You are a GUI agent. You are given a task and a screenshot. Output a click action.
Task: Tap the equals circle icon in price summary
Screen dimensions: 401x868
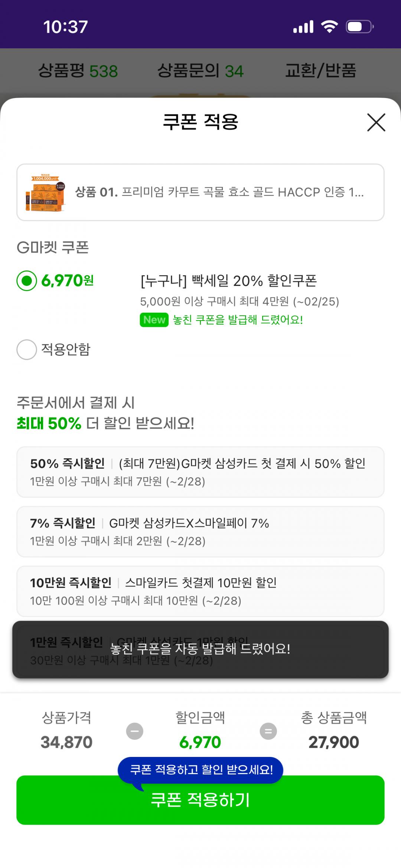(x=268, y=731)
